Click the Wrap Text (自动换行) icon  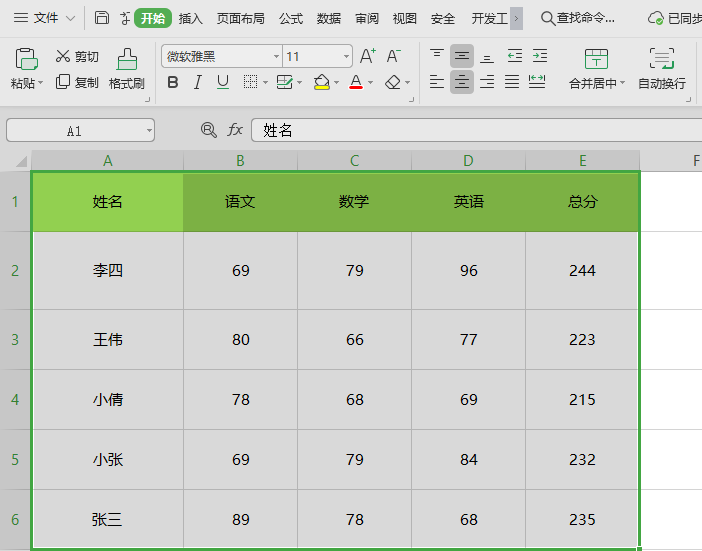click(661, 59)
